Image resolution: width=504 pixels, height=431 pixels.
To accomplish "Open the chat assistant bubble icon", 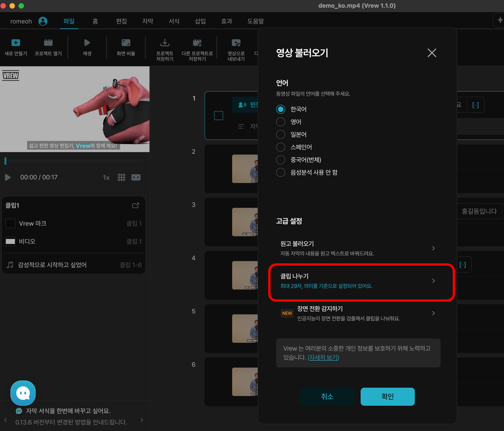I will pos(23,393).
